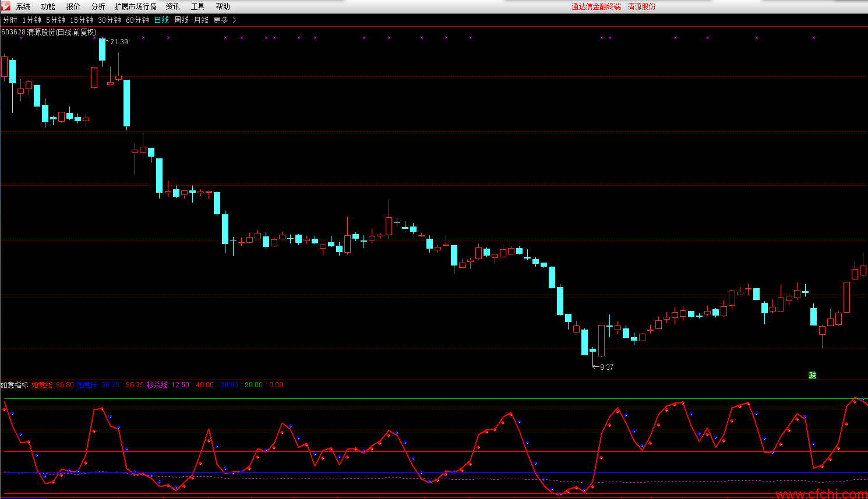The width and height of the screenshot is (868, 499).
Task: Expand the 更多 periods dropdown
Action: pyautogui.click(x=225, y=20)
